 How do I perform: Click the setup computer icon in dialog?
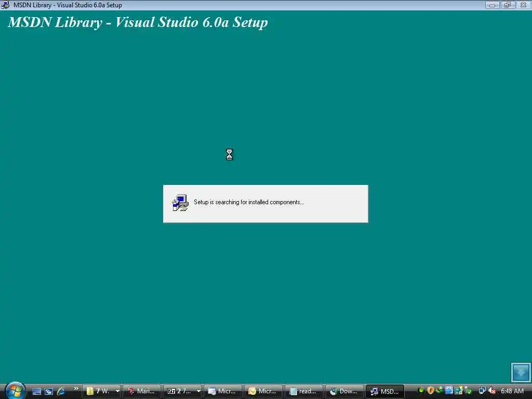180,203
